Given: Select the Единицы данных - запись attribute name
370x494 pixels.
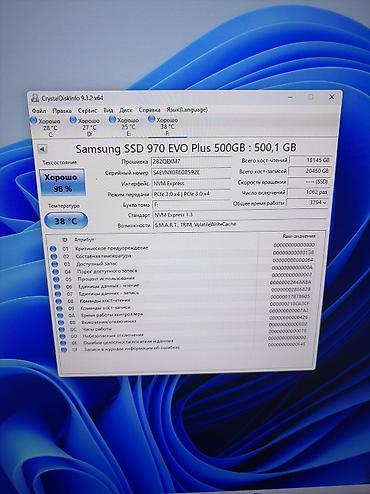Looking at the screenshot, I should (x=109, y=293).
